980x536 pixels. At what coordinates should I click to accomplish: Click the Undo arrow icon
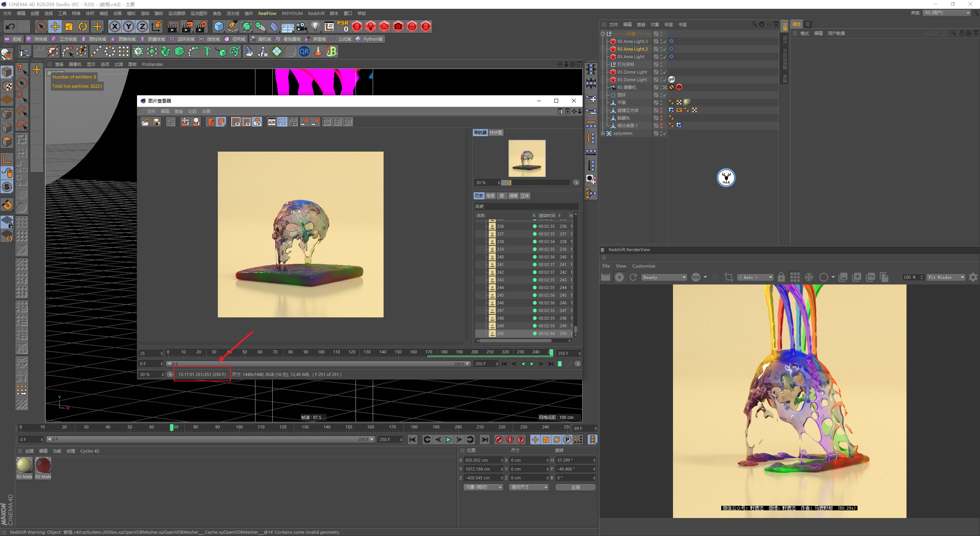10,26
